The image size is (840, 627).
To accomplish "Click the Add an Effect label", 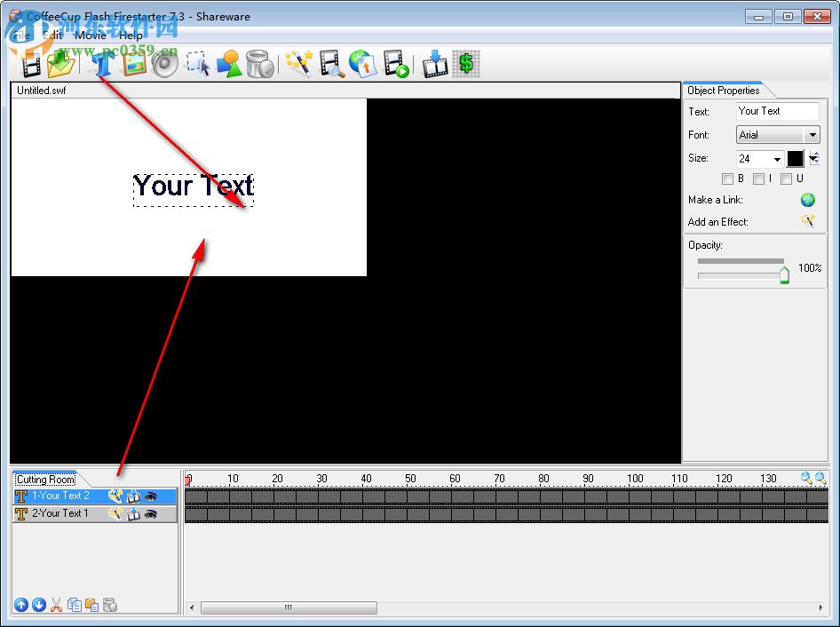I will [x=717, y=222].
